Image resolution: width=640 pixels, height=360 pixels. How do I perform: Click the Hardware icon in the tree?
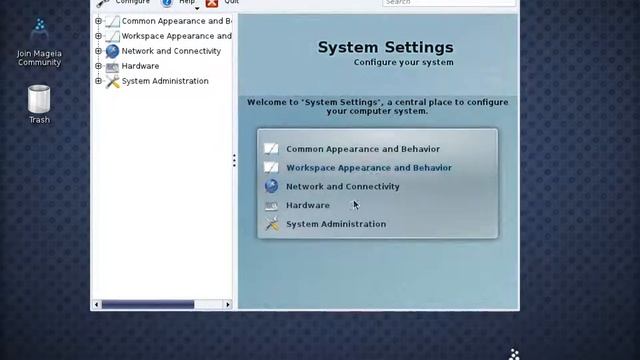112,67
